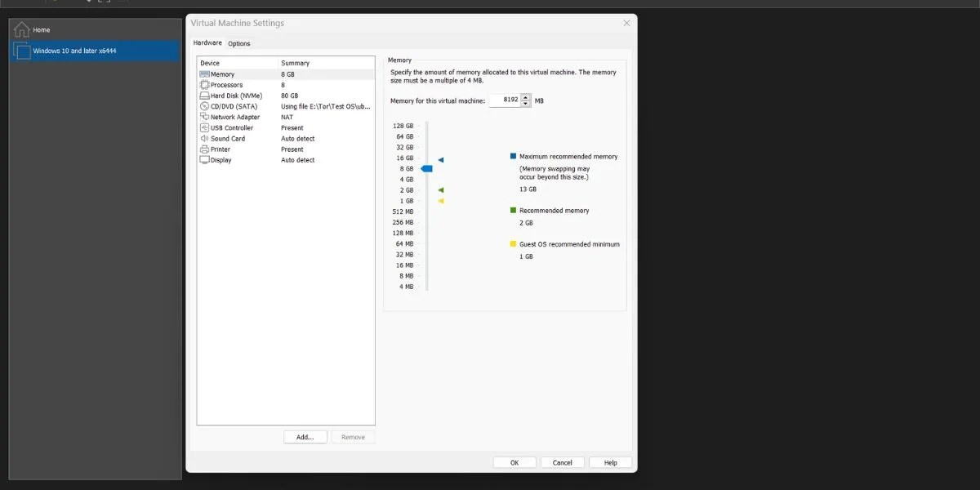The height and width of the screenshot is (490, 980).
Task: Click the Add button to add hardware
Action: 305,436
